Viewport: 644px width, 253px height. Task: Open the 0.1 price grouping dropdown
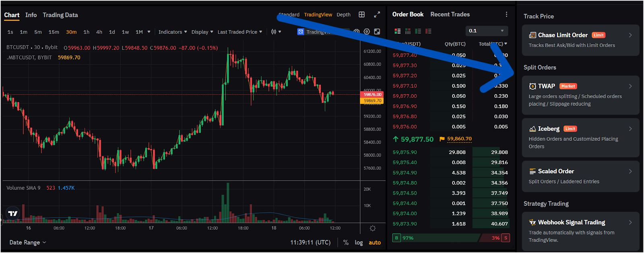[x=487, y=31]
